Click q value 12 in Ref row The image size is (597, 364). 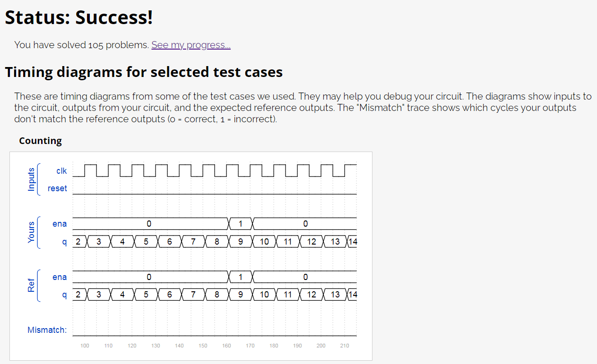point(311,295)
